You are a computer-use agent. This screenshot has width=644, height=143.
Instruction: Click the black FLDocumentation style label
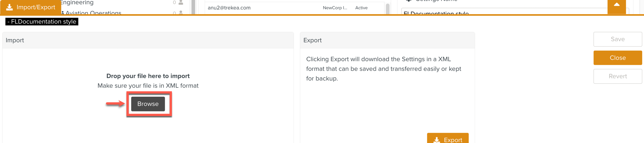42,22
